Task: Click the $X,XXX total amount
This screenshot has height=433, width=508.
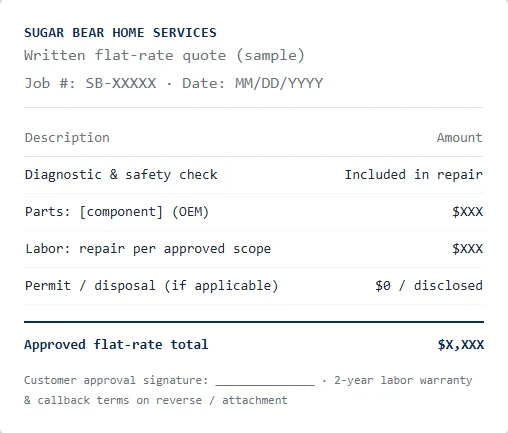Action: (461, 345)
